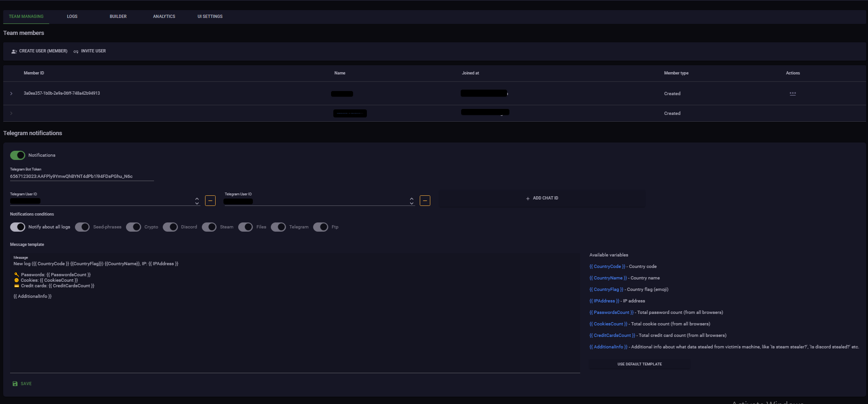Switch the Ftp notification condition toggle
This screenshot has height=404, width=868.
click(x=320, y=227)
